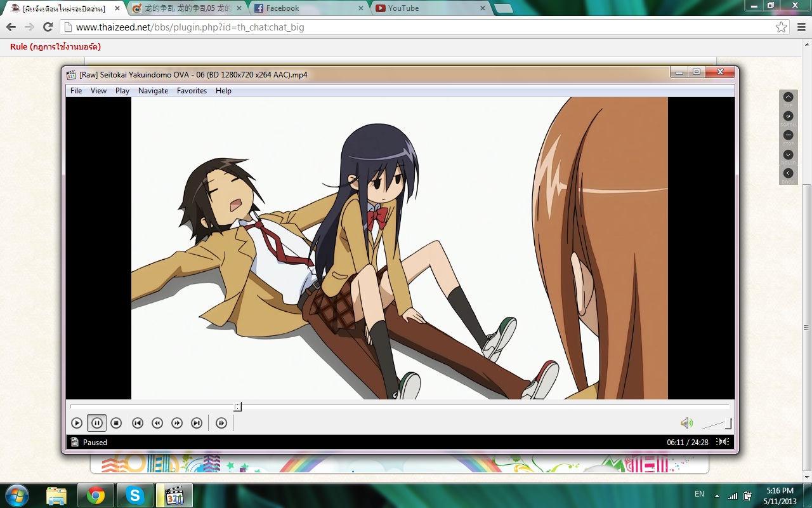This screenshot has width=812, height=508.
Task: Skip to next file in media player
Action: 197,423
